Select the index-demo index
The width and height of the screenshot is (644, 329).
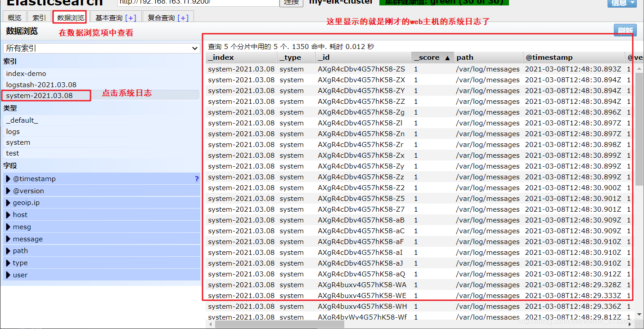click(x=101, y=73)
